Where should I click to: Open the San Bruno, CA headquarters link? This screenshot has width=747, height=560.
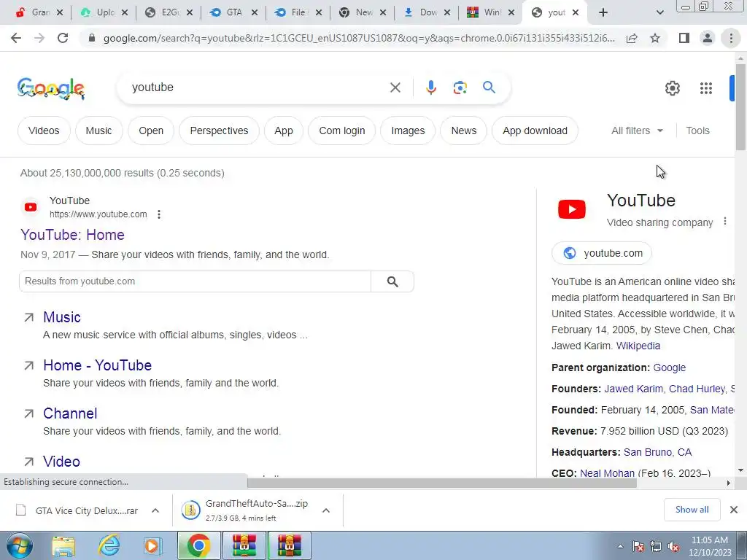point(657,452)
